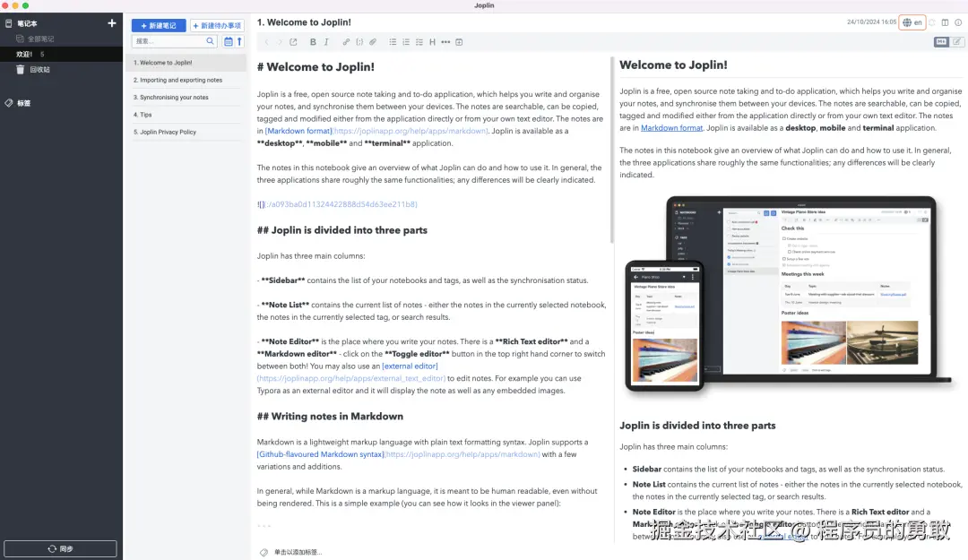Click '## Joplin is divided into three parts' line
Screen dimensions: 968x560
tap(342, 230)
